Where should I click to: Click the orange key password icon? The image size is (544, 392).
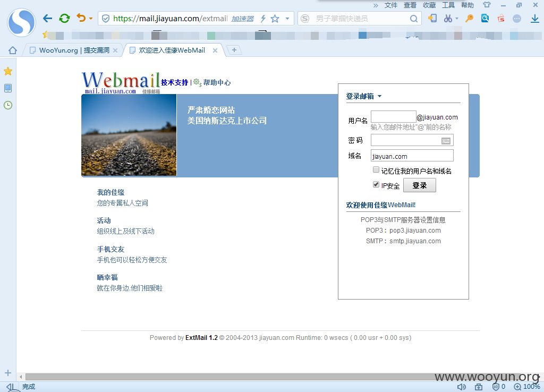coord(470,19)
